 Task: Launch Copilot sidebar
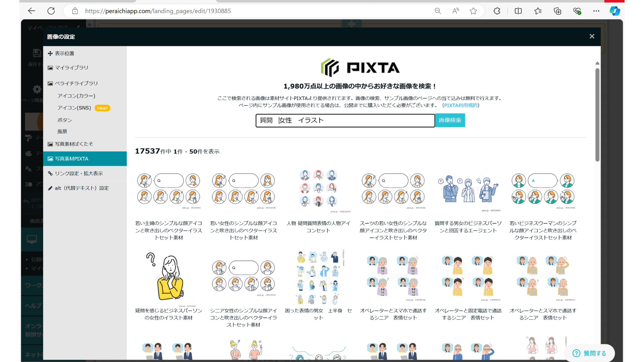tap(615, 11)
